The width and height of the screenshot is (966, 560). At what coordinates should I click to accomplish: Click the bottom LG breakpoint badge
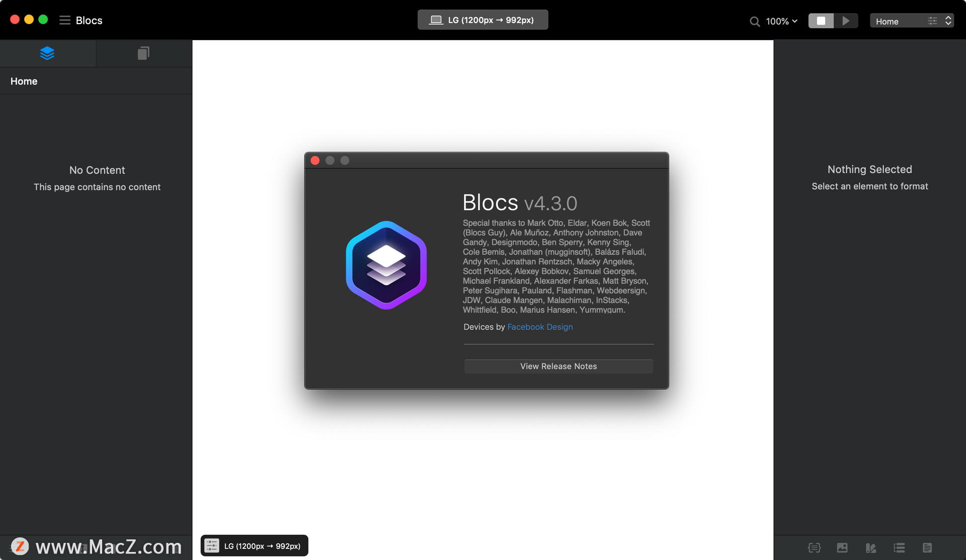(254, 546)
